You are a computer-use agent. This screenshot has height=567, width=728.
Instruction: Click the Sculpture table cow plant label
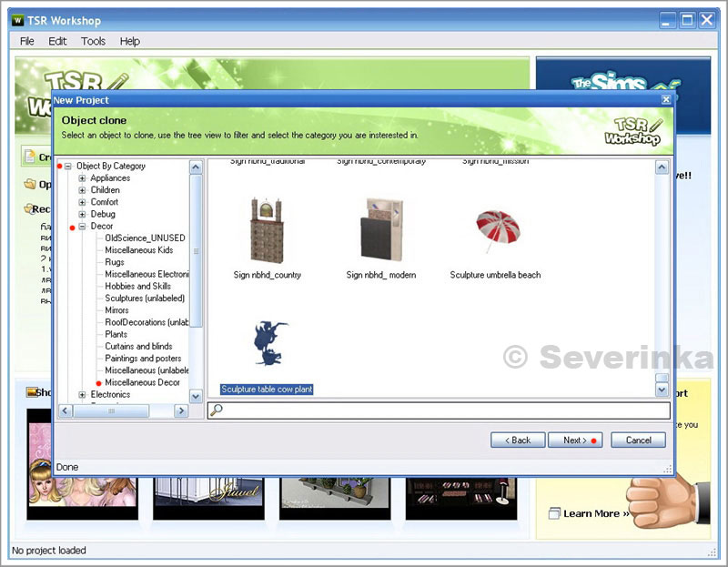tap(267, 390)
